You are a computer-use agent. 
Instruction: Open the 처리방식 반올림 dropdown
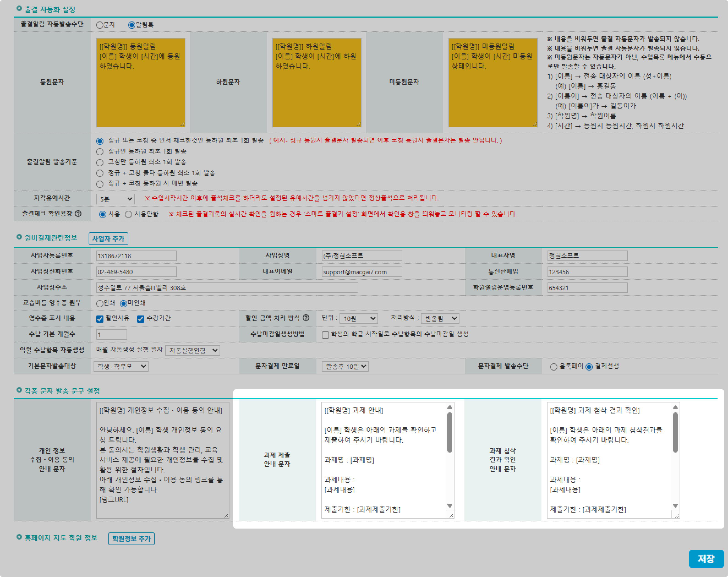440,318
